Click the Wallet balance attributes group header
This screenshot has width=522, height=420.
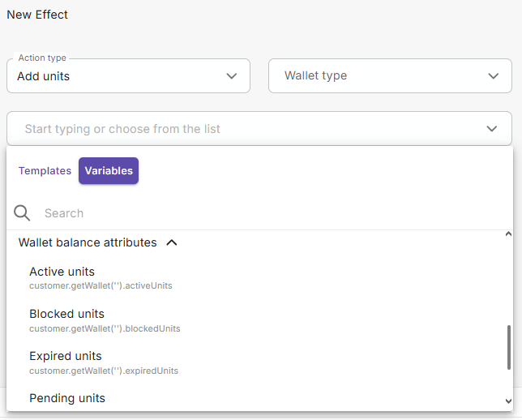88,242
